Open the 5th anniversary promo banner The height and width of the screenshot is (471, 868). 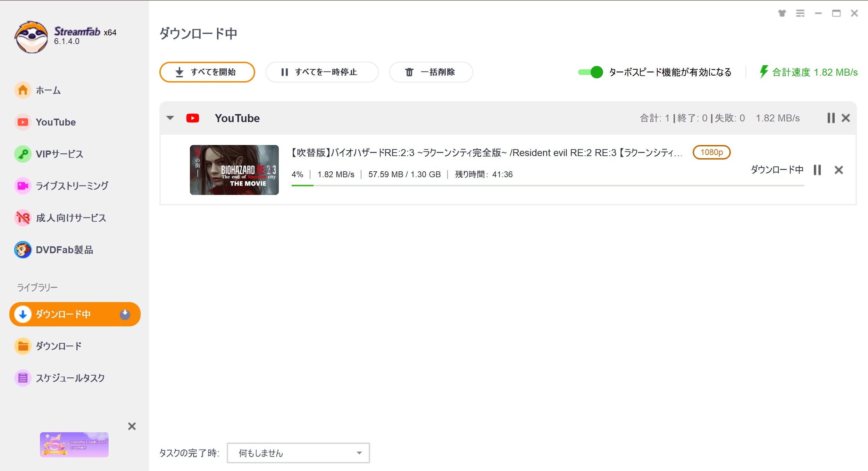(74, 445)
